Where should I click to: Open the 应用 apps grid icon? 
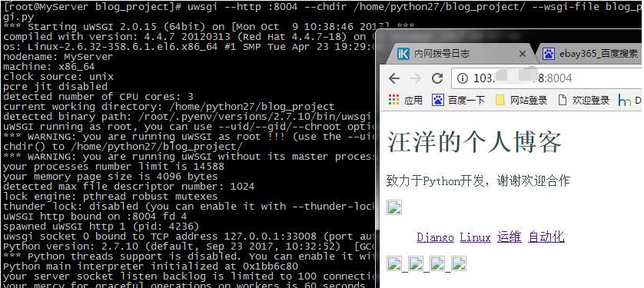tap(394, 100)
